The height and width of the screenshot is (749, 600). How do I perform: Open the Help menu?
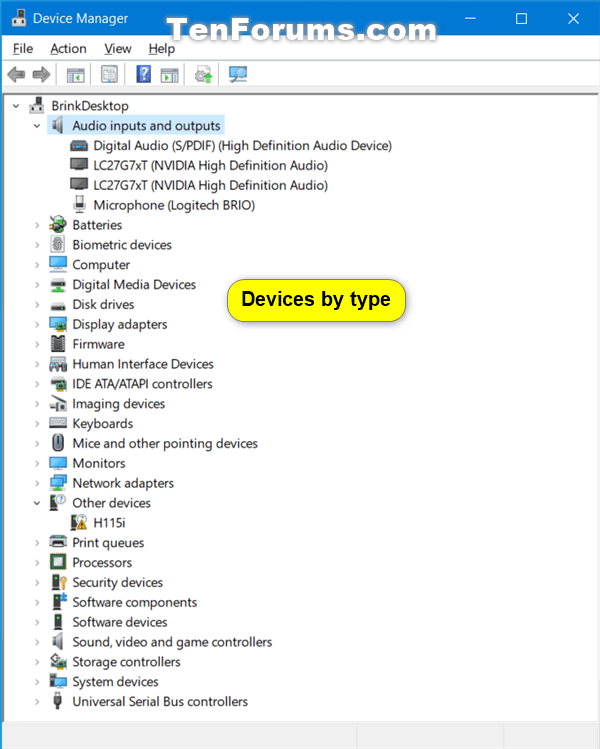coord(161,49)
